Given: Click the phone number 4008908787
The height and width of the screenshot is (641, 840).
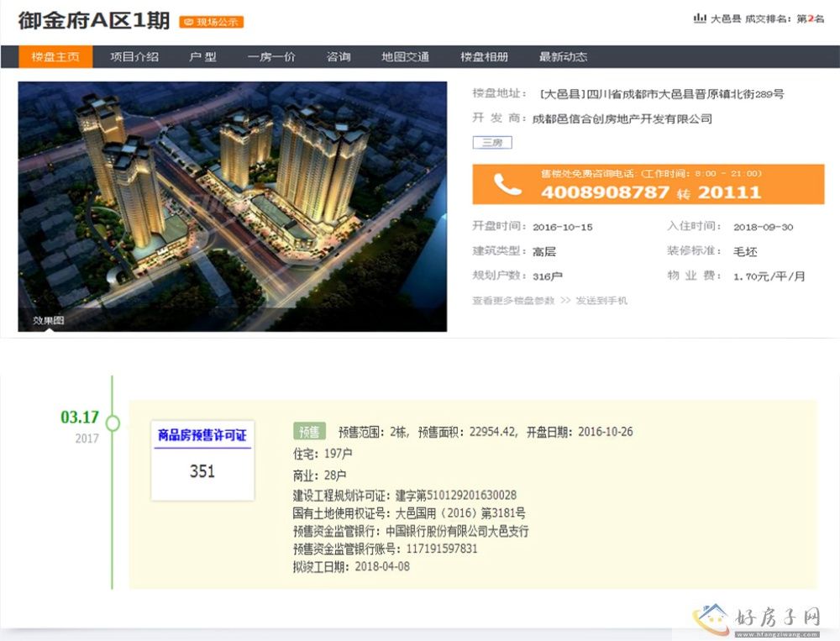Looking at the screenshot, I should [605, 192].
